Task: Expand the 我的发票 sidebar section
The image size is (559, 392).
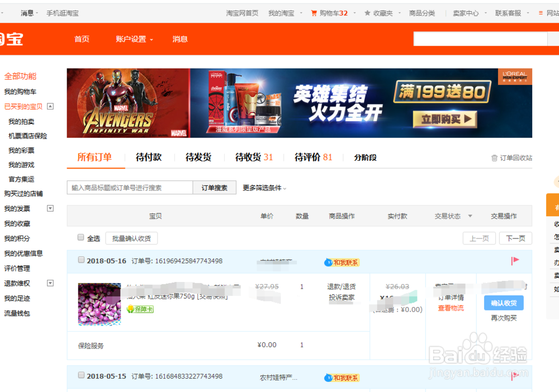Action: pos(50,208)
